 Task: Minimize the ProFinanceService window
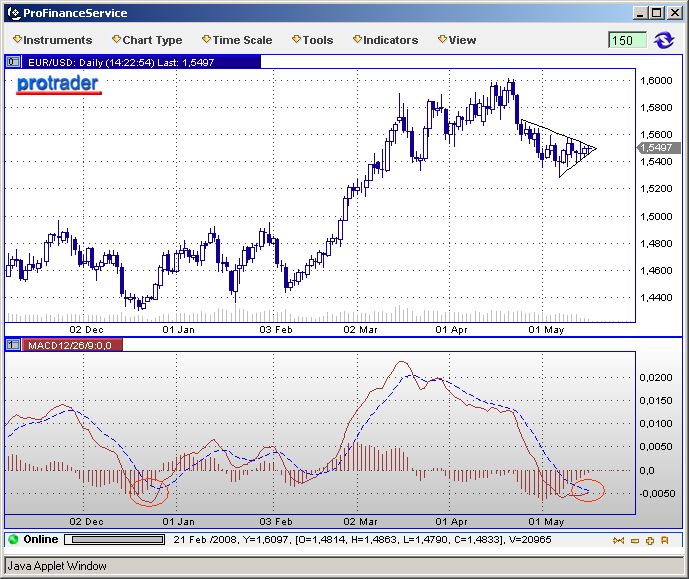640,13
